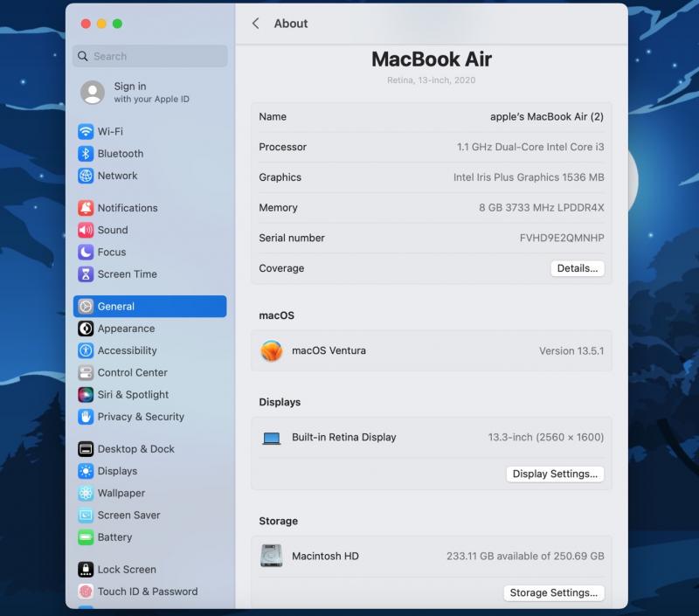Screen dimensions: 699x616
Task: Open Display Settings button
Action: [x=555, y=474]
